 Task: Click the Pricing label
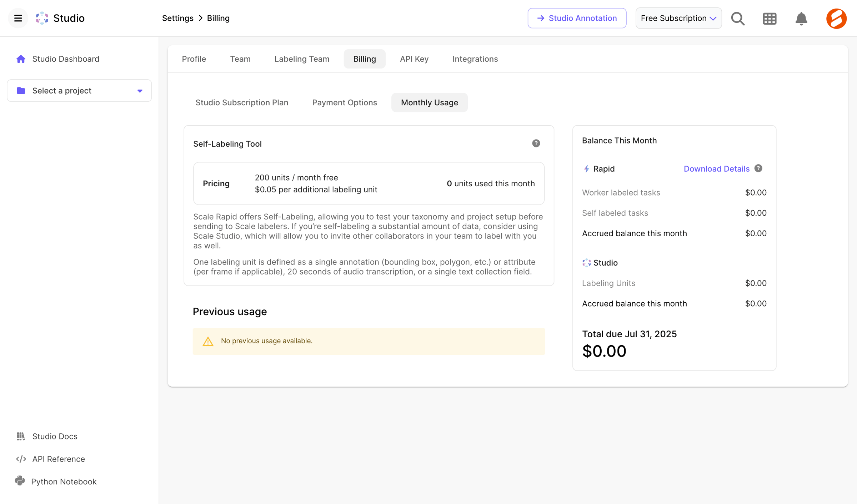[216, 183]
